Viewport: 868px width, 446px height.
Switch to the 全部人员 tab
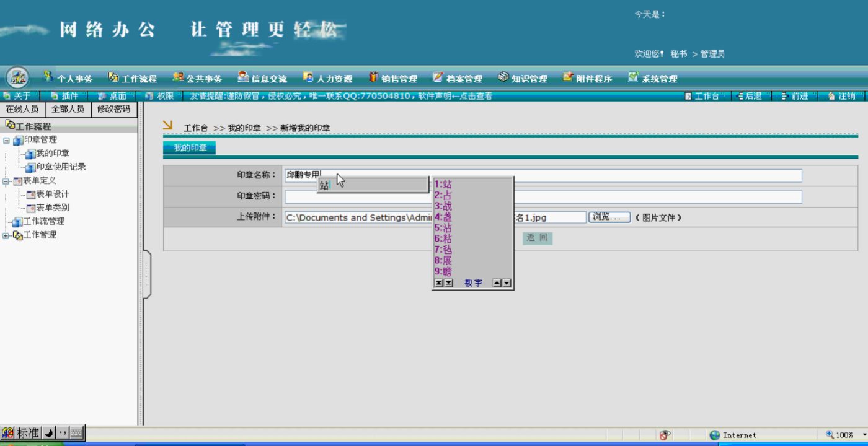click(x=68, y=109)
